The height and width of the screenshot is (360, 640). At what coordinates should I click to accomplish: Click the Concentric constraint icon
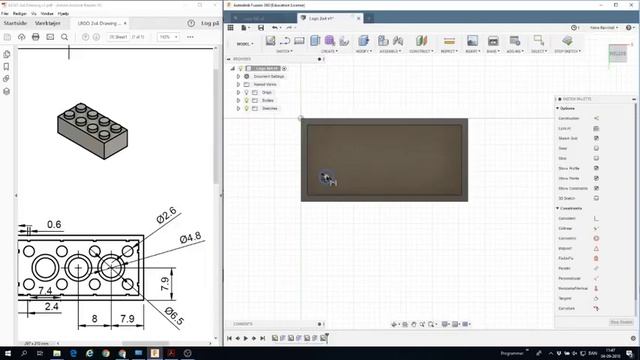coord(596,238)
